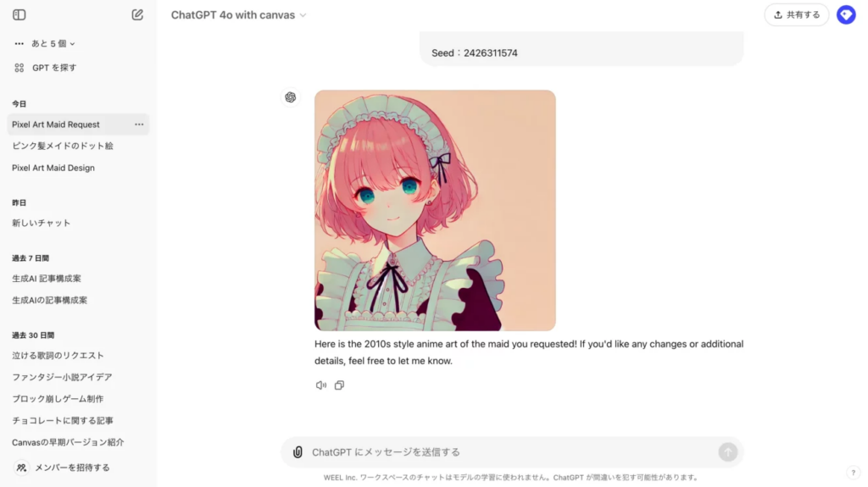Screen dimensions: 868x487
Task: Expand the あと 5 個 list
Action: [45, 43]
